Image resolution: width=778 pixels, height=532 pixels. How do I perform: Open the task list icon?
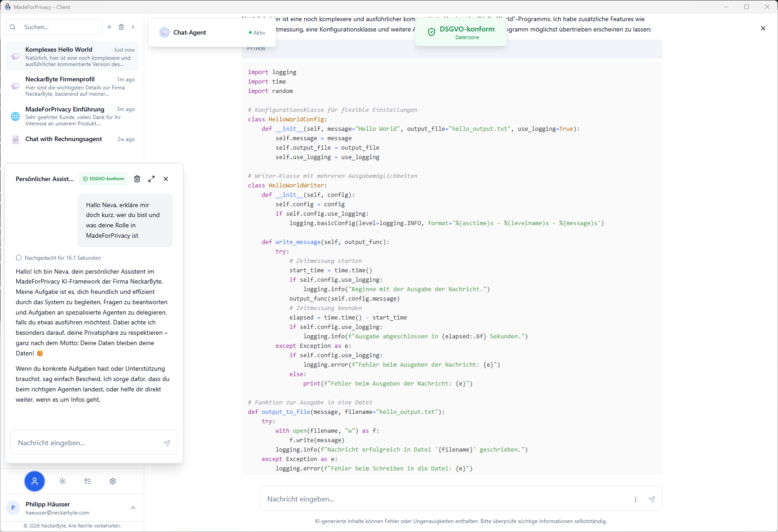88,481
